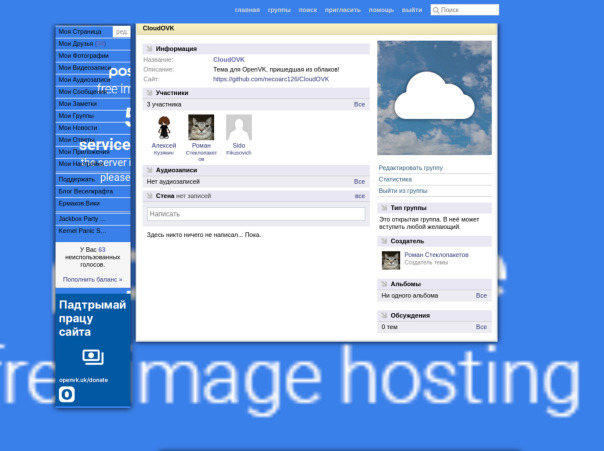Click все in the Стена header
The width and height of the screenshot is (604, 451).
(360, 196)
